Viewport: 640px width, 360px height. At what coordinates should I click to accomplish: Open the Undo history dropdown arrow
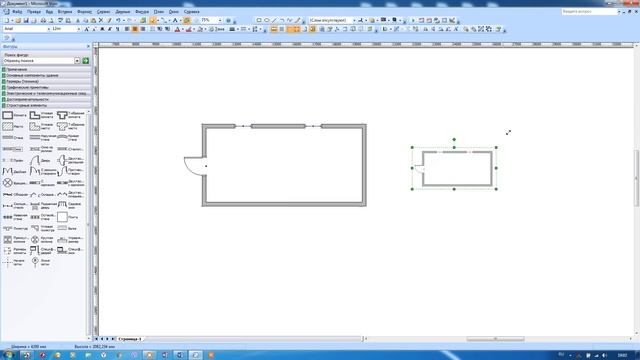click(123, 20)
